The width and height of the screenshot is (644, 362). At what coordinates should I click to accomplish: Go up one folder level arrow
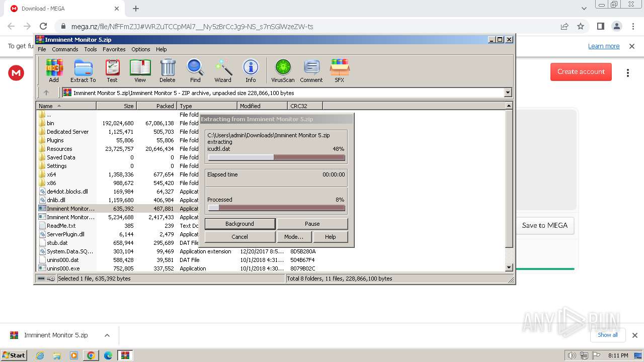(x=46, y=93)
